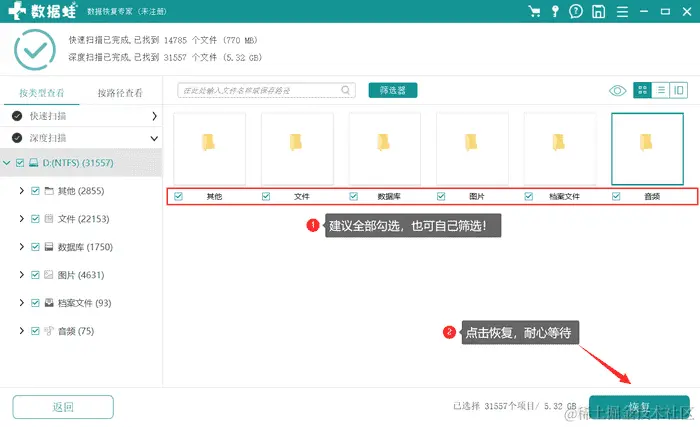The height and width of the screenshot is (427, 700).
Task: Click the scan-complete checkmark circle icon
Action: pyautogui.click(x=35, y=50)
